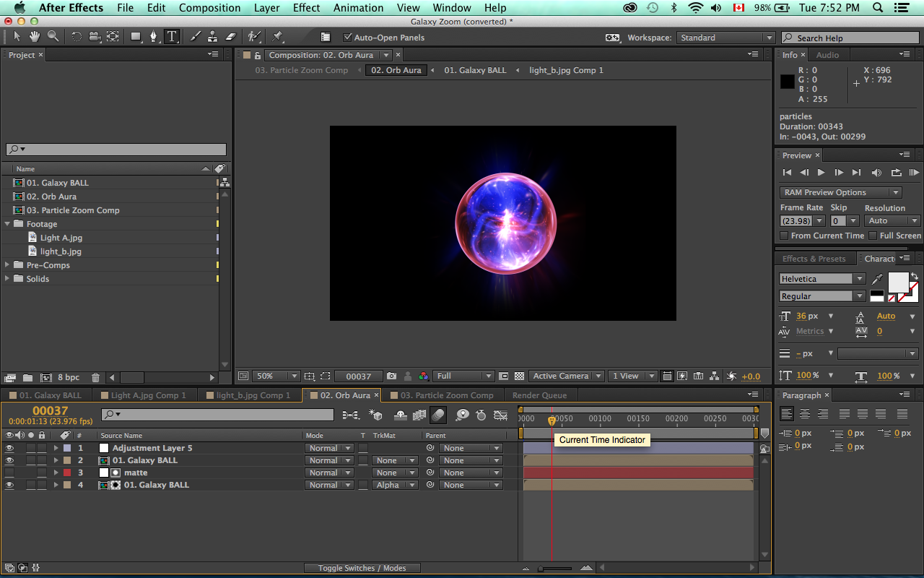The height and width of the screenshot is (578, 924).
Task: Jump to first frame in Preview
Action: [787, 173]
